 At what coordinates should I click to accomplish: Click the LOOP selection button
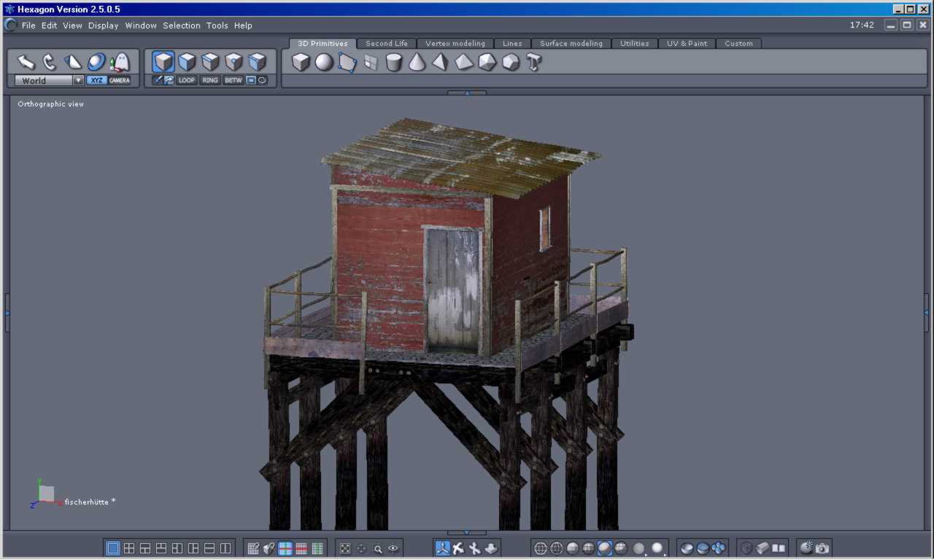[x=187, y=80]
